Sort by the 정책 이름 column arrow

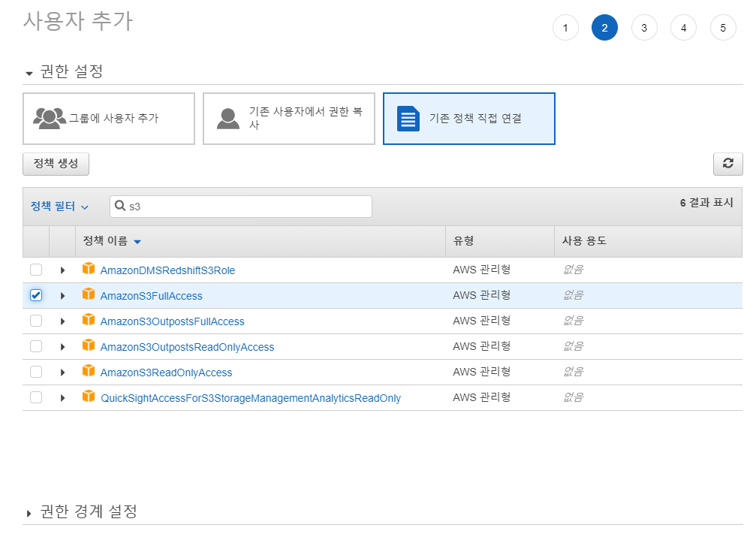[137, 242]
